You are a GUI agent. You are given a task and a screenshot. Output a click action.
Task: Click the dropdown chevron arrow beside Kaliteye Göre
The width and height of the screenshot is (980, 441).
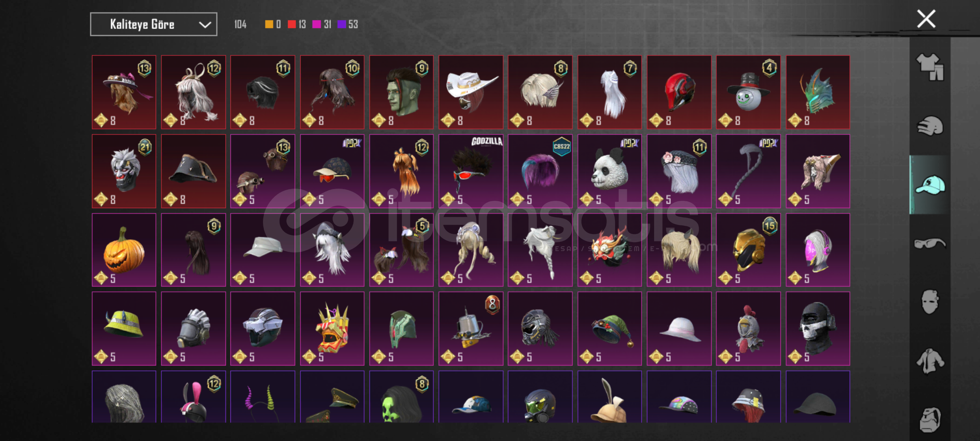[x=205, y=25]
